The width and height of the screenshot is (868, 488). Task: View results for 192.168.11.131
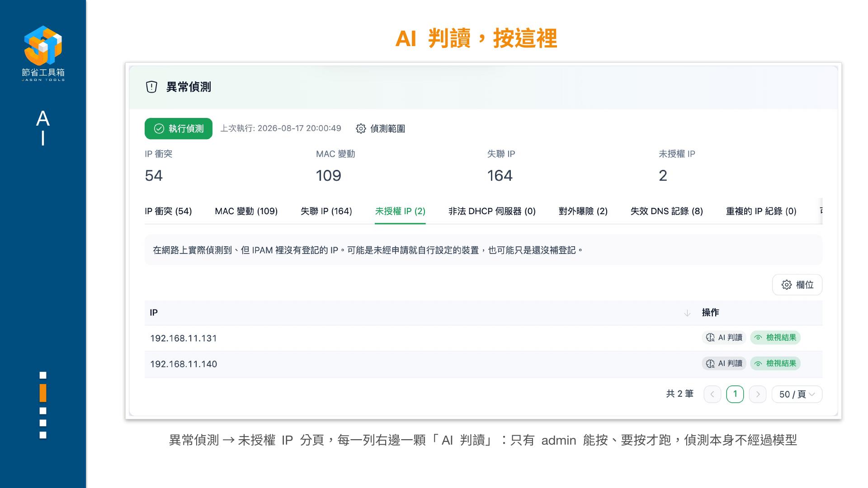(x=775, y=338)
